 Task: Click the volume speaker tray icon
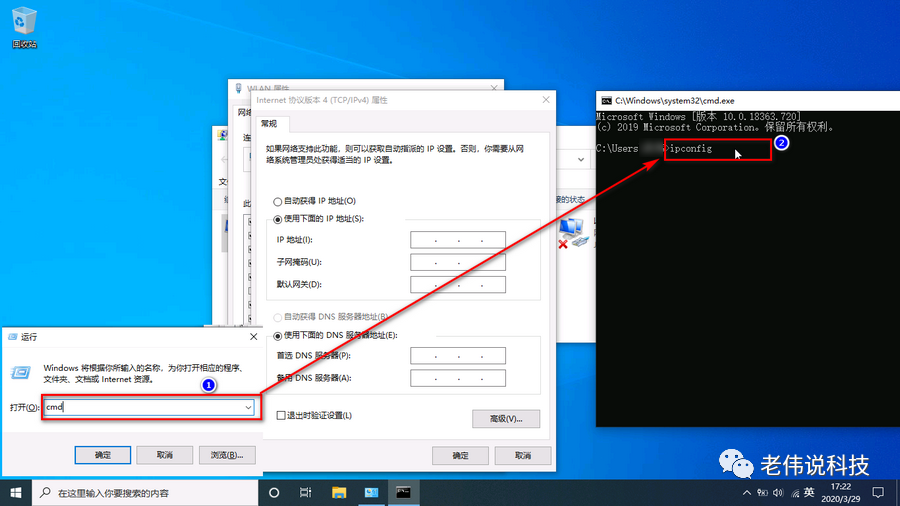778,493
